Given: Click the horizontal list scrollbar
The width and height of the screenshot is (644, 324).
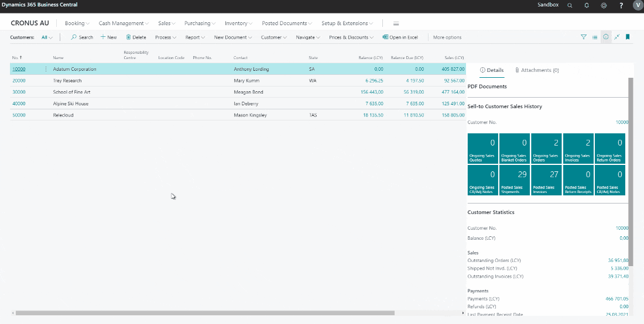Looking at the screenshot, I should click(x=205, y=313).
